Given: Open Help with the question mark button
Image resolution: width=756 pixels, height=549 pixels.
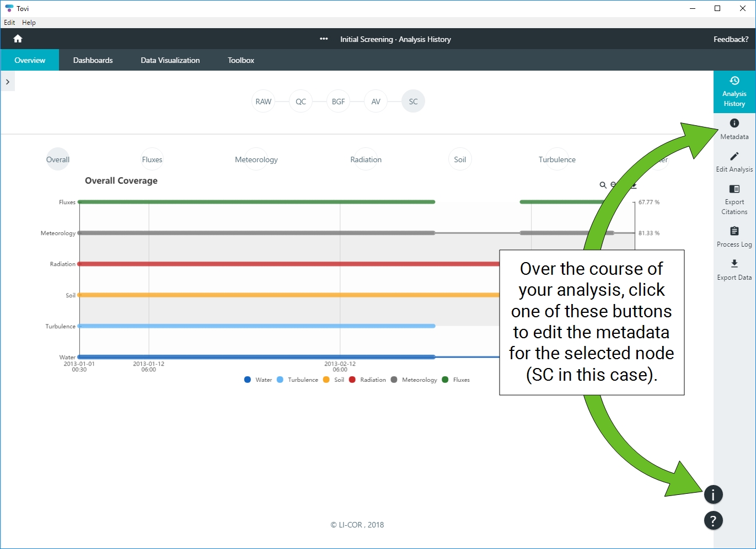Looking at the screenshot, I should (x=713, y=520).
